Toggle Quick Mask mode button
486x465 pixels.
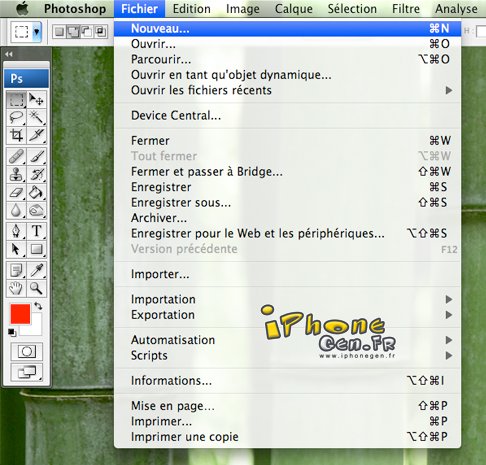click(27, 351)
